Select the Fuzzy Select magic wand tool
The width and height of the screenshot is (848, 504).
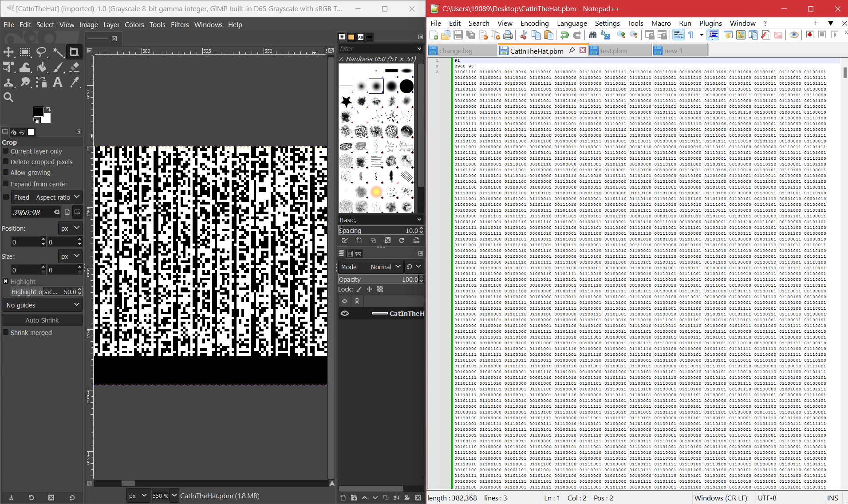[x=58, y=52]
